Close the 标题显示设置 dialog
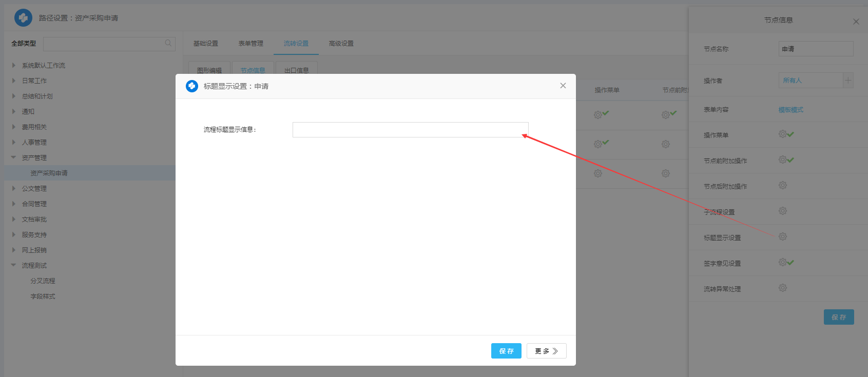 coord(563,86)
